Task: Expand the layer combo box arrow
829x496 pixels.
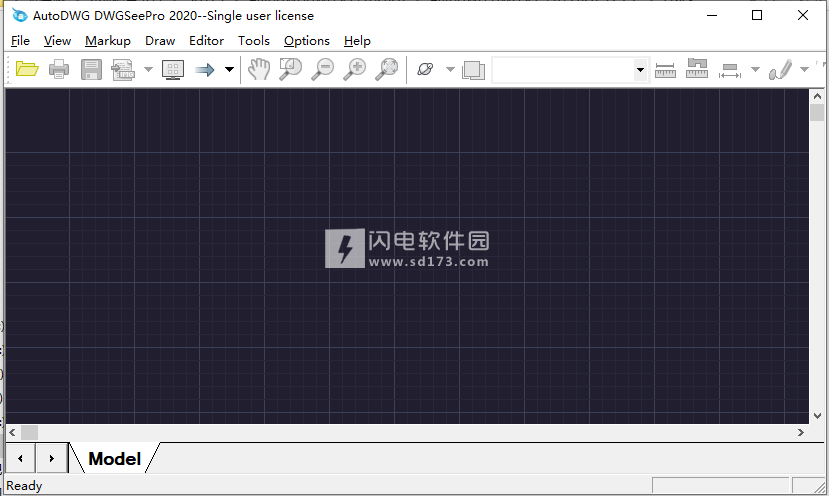Action: (x=640, y=70)
